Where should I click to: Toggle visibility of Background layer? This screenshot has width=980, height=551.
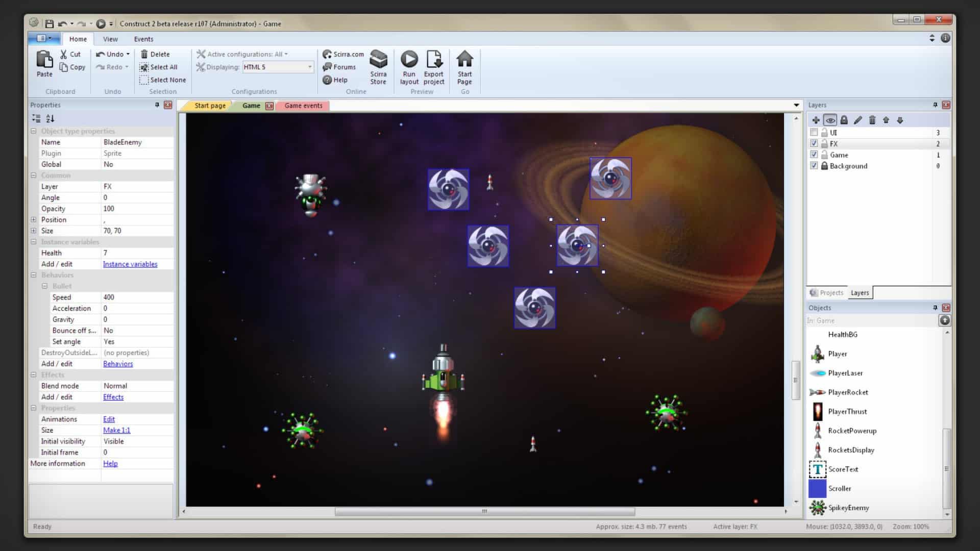(815, 165)
